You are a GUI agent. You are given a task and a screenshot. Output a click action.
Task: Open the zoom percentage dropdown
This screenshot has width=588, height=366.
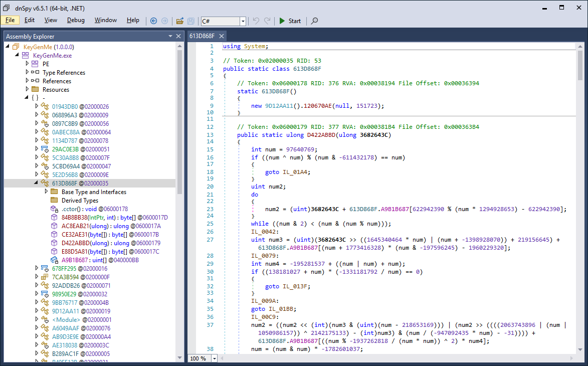point(215,358)
